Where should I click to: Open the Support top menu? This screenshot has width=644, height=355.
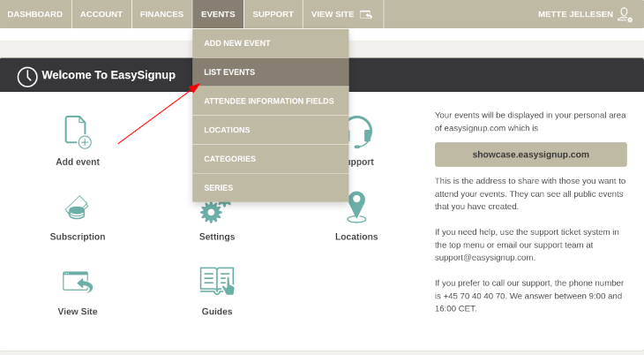point(273,14)
